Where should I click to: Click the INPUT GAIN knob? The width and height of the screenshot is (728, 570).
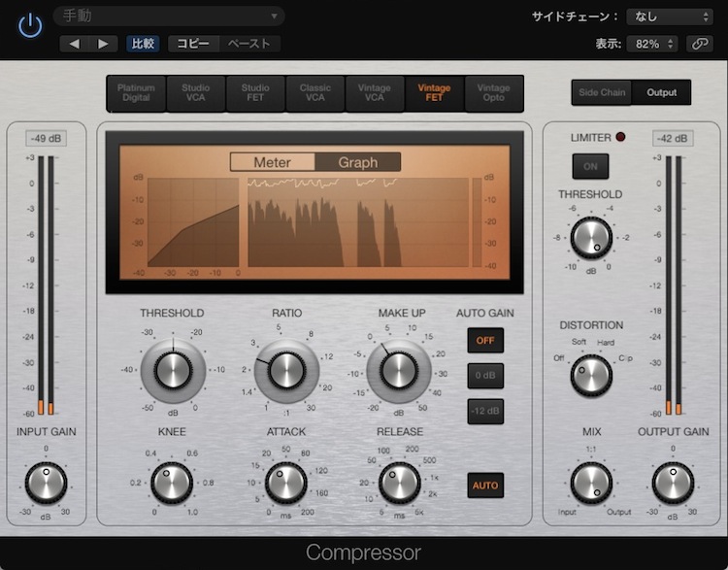coord(46,484)
